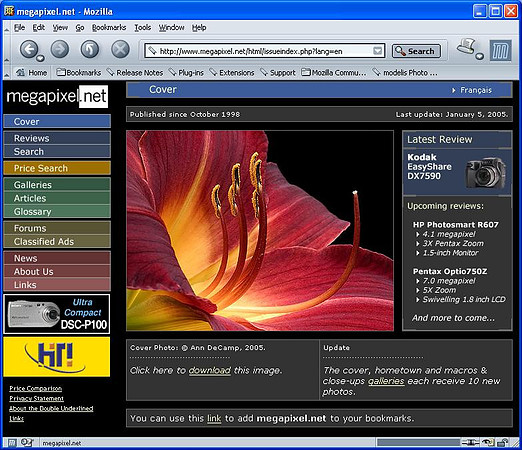Click the online/offline plug icon
This screenshot has width=522, height=450.
tap(470, 442)
